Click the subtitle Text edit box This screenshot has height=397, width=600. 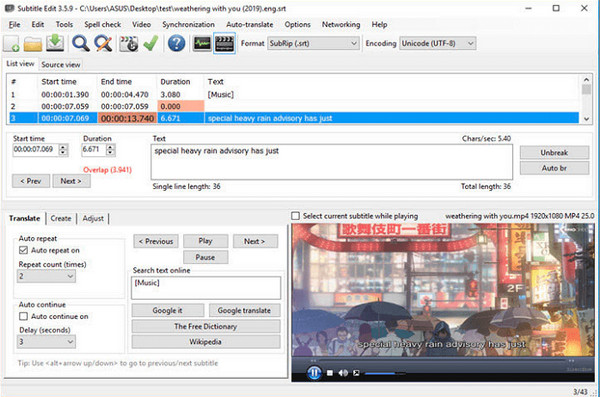click(332, 162)
